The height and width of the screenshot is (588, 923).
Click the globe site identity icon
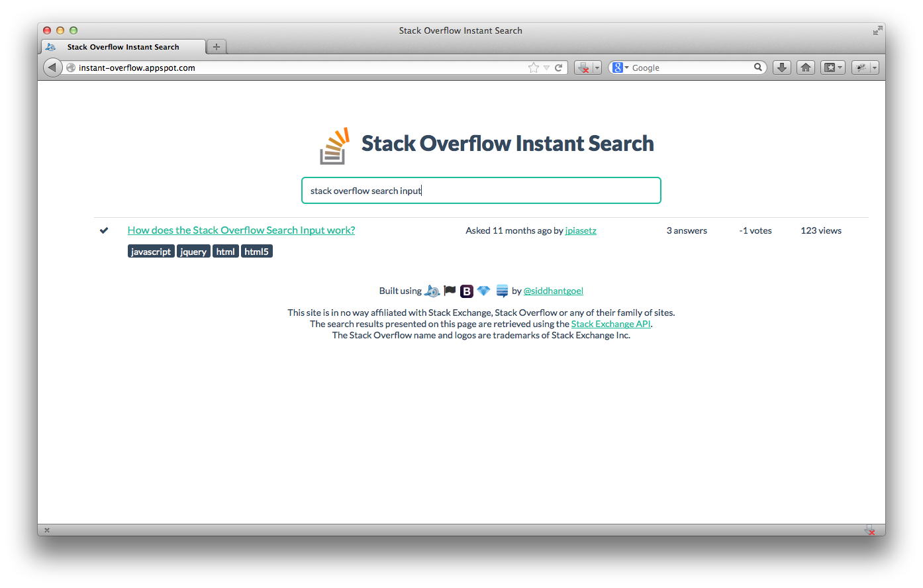(x=71, y=68)
